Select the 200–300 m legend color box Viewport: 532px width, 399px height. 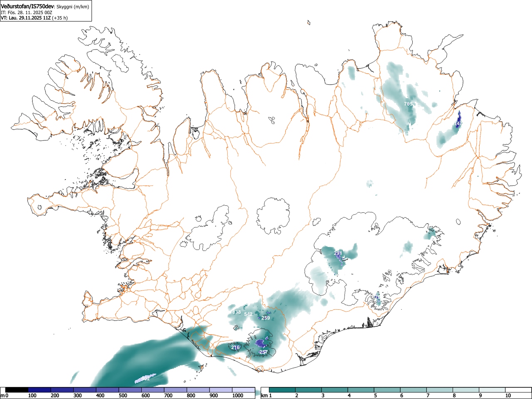click(x=62, y=390)
